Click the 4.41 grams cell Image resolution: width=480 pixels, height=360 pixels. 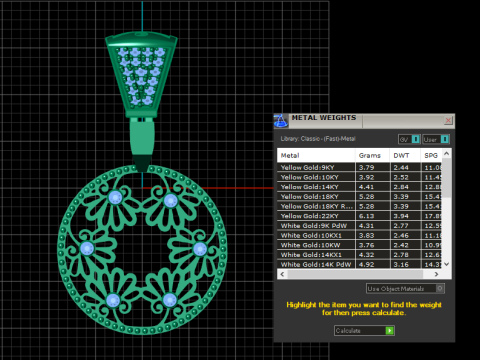[372, 187]
